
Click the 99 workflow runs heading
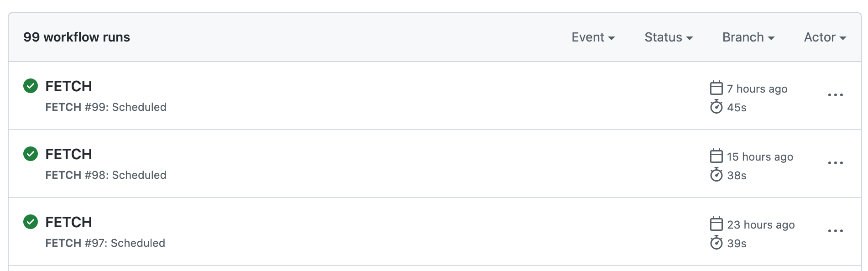point(77,37)
